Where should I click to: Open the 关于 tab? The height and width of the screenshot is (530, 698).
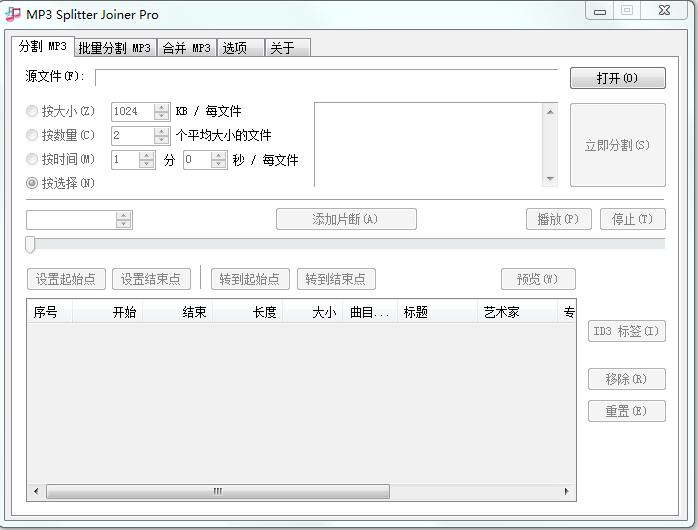point(288,48)
